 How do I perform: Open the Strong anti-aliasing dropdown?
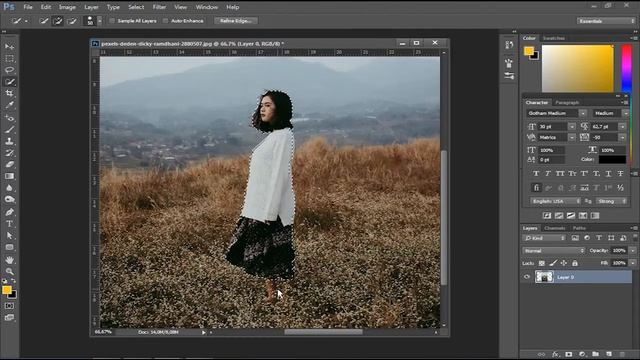tap(611, 201)
